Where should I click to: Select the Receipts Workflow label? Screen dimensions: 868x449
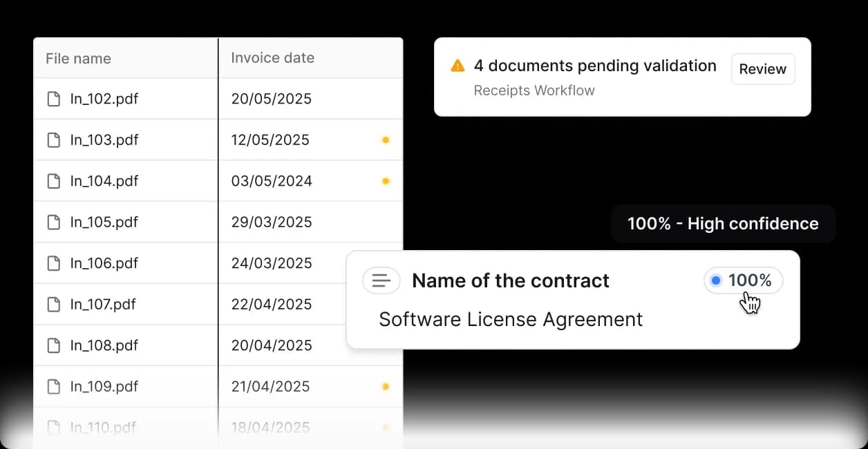coord(534,90)
